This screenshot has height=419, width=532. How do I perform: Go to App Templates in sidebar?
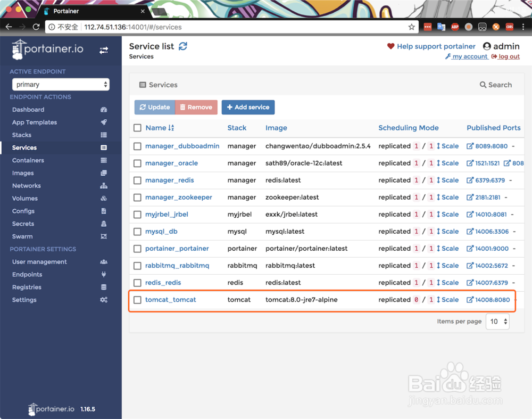(x=61, y=122)
